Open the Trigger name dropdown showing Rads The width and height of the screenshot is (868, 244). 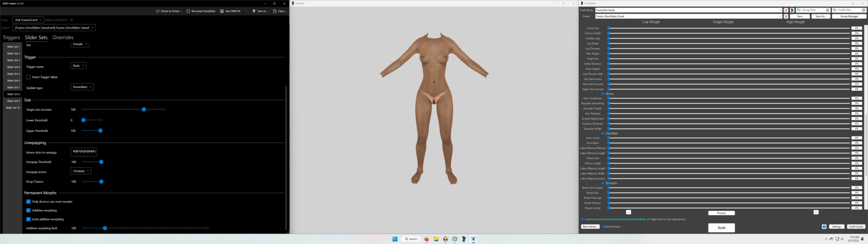pos(79,66)
